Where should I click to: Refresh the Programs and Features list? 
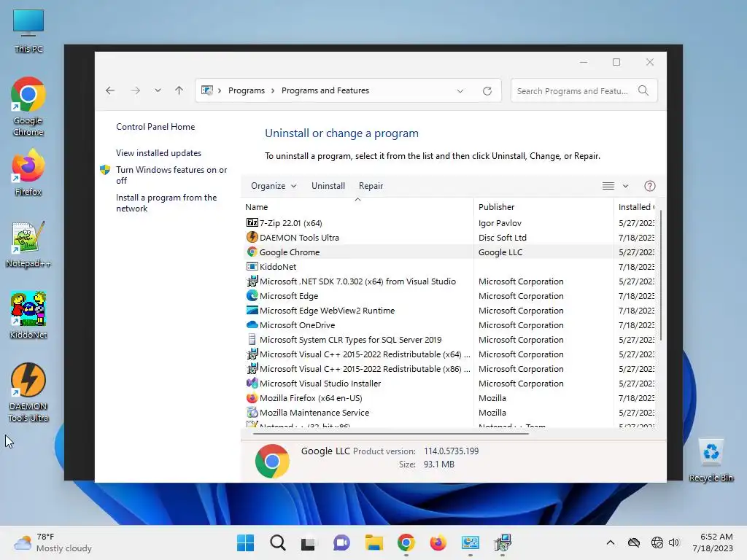click(x=487, y=90)
